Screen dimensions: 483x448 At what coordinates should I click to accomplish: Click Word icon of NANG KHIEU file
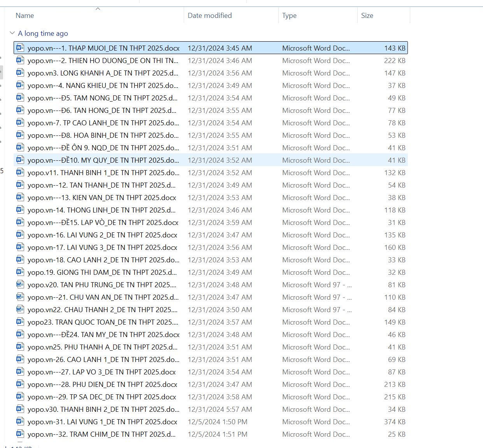coord(20,85)
